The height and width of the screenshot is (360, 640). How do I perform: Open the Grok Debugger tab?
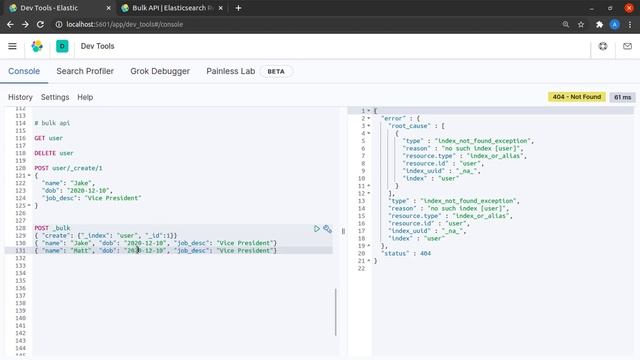click(x=160, y=71)
